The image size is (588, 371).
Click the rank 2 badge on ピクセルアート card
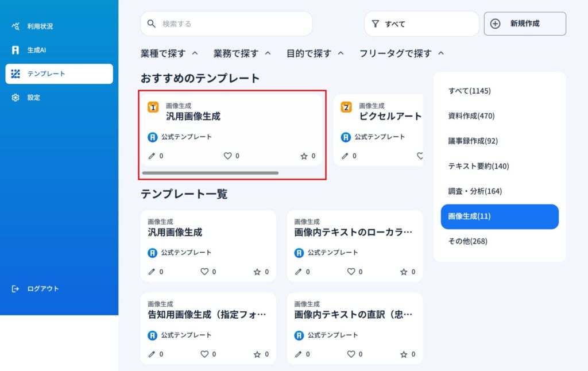(x=346, y=107)
